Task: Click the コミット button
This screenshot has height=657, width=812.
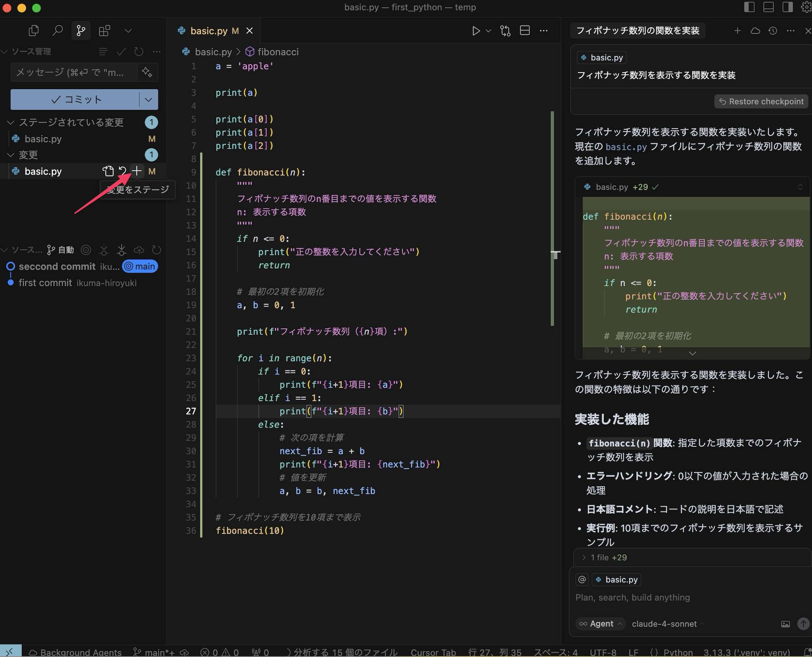Action: coord(75,100)
